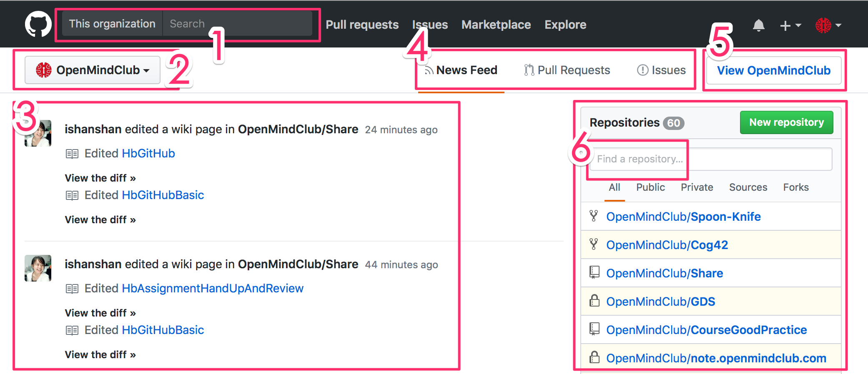The height and width of the screenshot is (374, 868).
Task: Go to Pull requests in top navigation
Action: click(x=362, y=25)
